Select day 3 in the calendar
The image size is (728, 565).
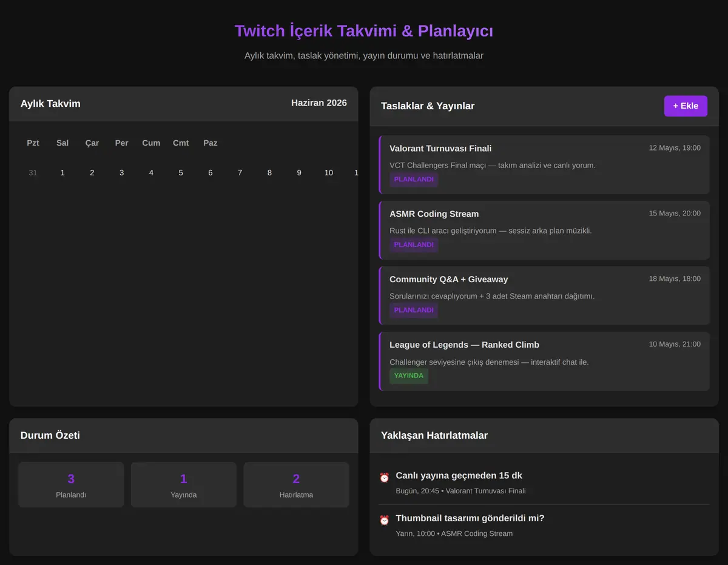pyautogui.click(x=121, y=173)
